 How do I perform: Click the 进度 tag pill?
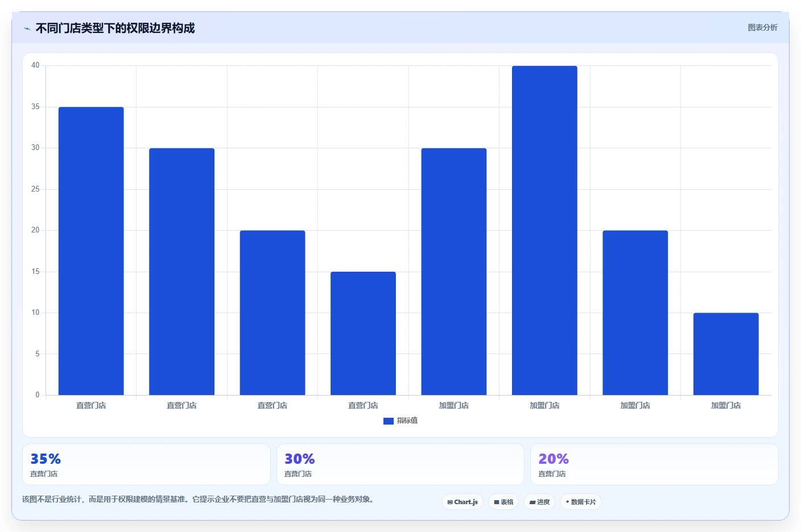coord(539,502)
